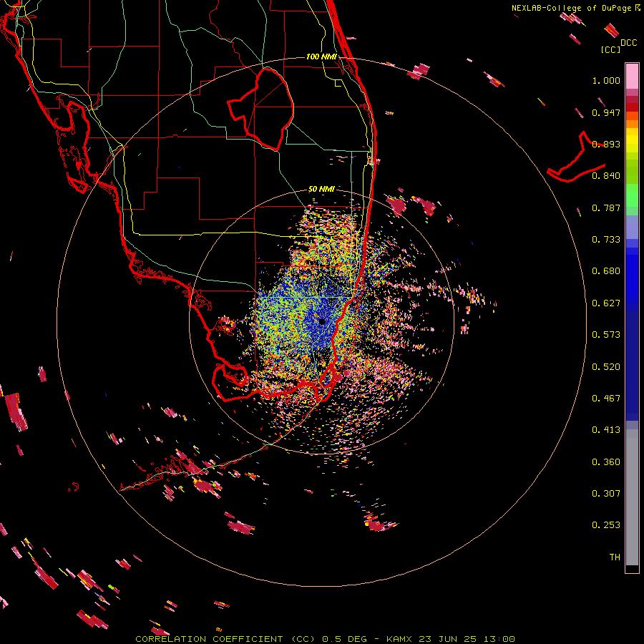Click the 0.360 scale value
This screenshot has width=644, height=644.
point(606,462)
